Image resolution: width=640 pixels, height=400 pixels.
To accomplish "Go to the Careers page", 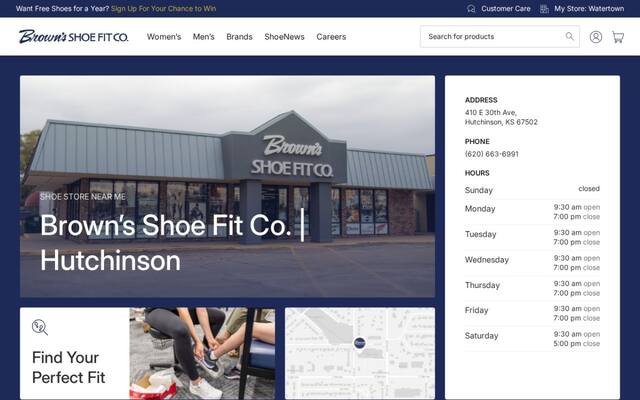I will pos(331,37).
